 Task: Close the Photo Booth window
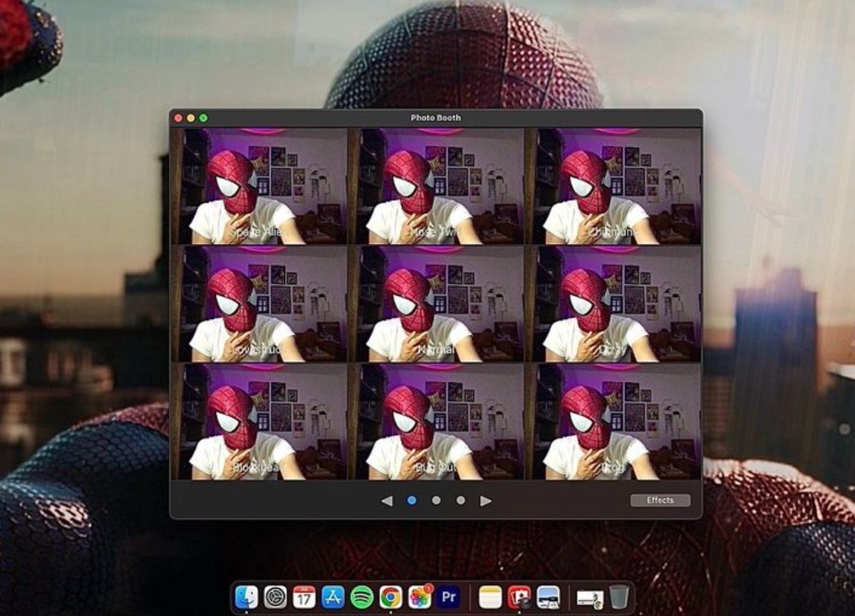click(x=178, y=118)
